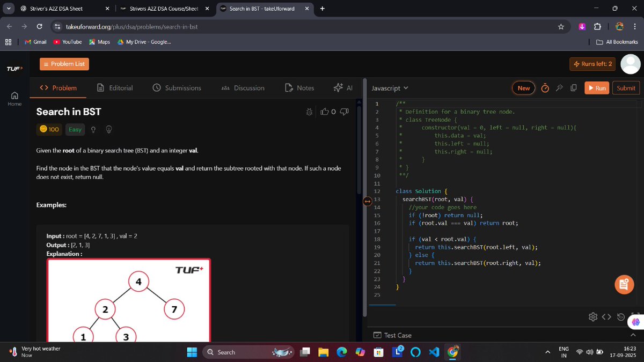Go back to the previous page
Screen dimensions: 644x362
(9, 26)
